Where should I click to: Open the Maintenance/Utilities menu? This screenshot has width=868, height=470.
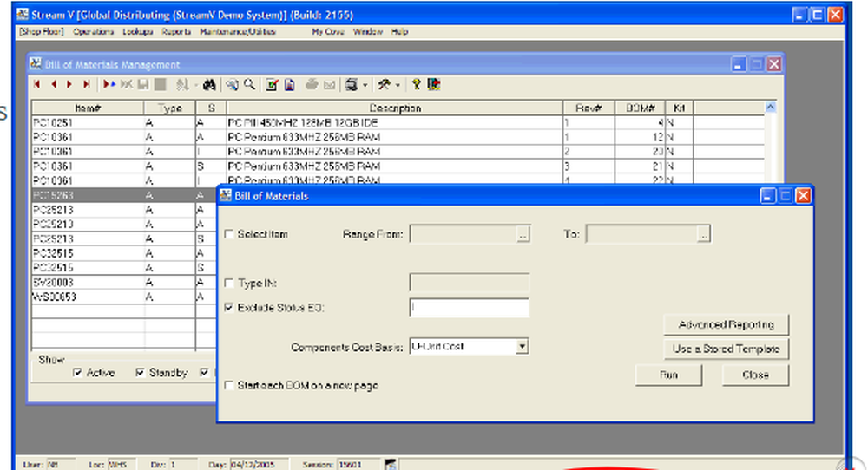coord(238,31)
